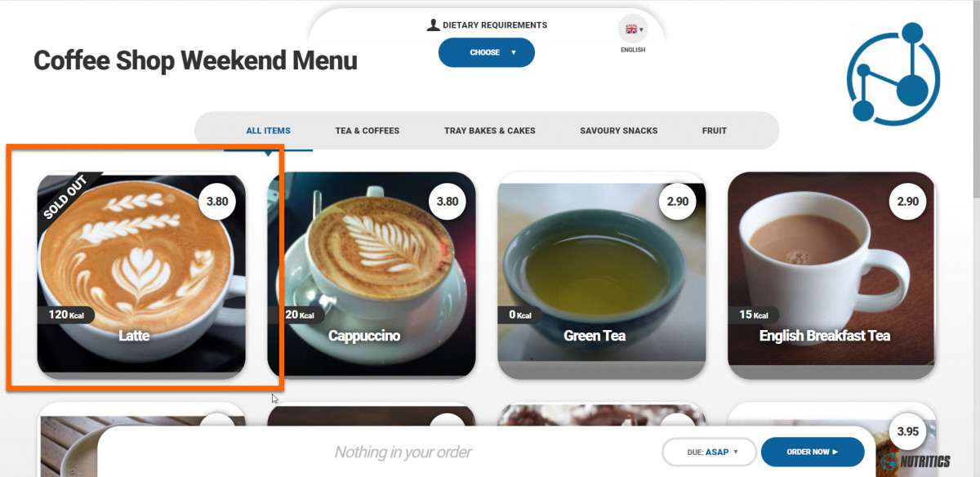
Task: Open the language selector arrow next to flag
Action: coord(641,30)
